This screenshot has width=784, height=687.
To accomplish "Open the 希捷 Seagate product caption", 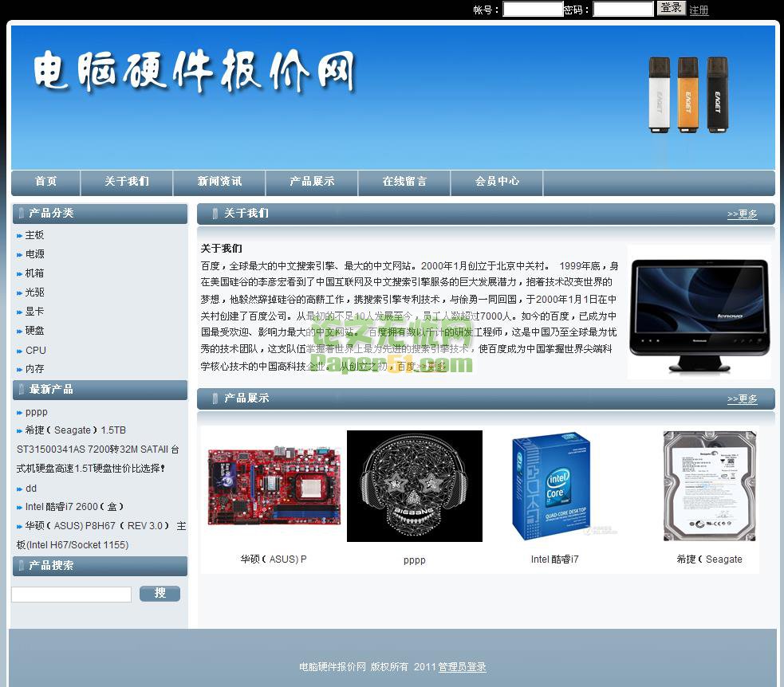I will [x=710, y=559].
